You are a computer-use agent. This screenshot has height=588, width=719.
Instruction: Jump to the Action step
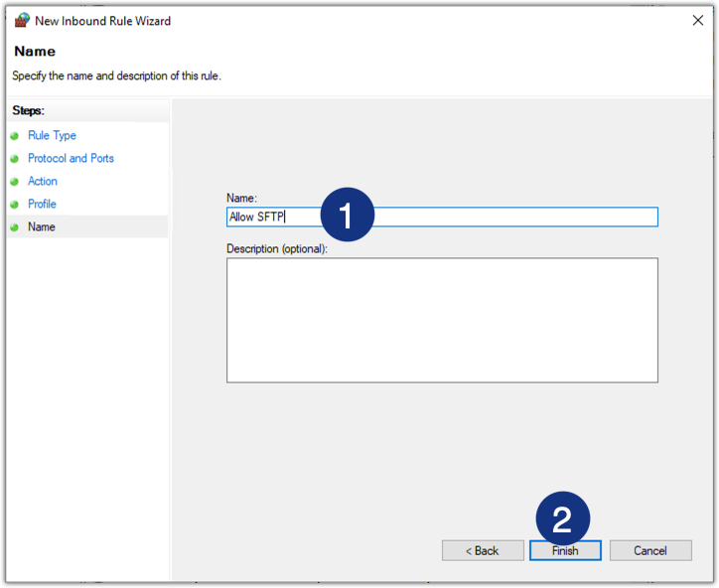point(43,182)
